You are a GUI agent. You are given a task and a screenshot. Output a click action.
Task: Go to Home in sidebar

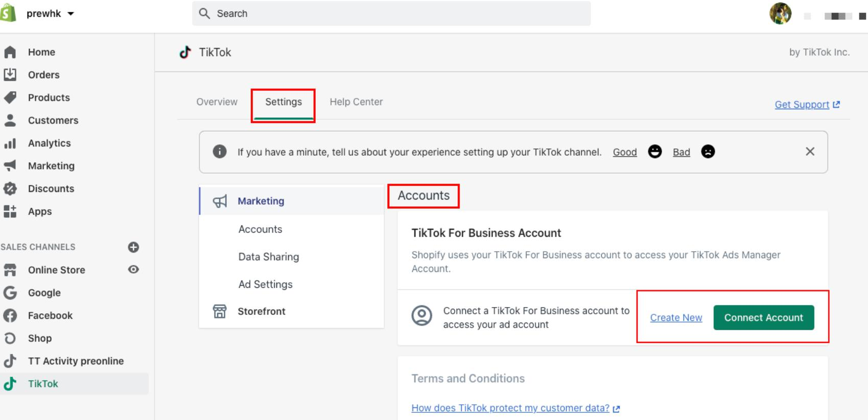coord(41,52)
